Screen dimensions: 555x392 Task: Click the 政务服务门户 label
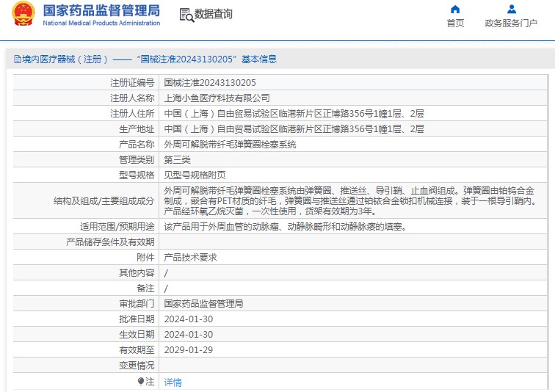tap(511, 23)
